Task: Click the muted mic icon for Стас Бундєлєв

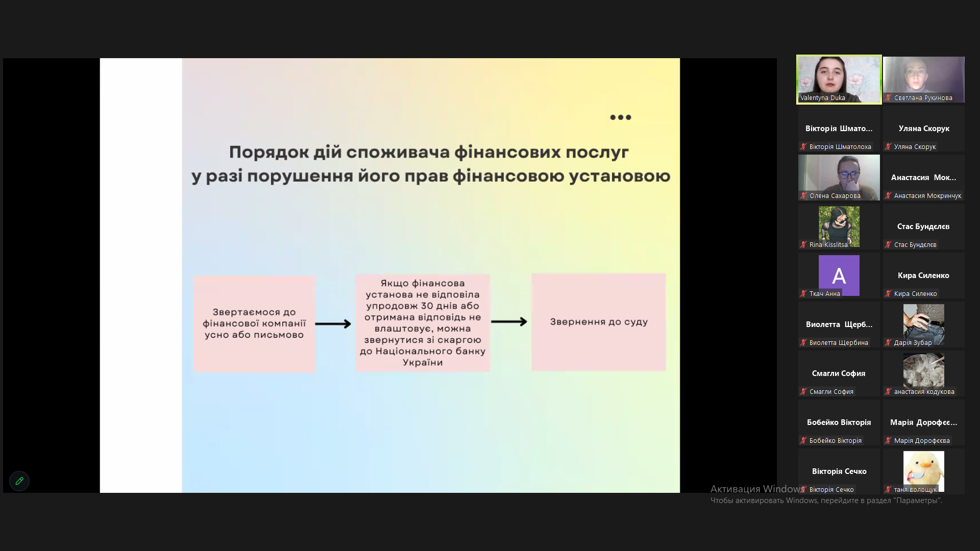Action: pyautogui.click(x=889, y=245)
